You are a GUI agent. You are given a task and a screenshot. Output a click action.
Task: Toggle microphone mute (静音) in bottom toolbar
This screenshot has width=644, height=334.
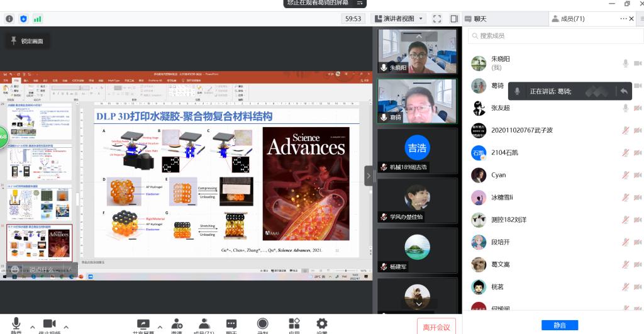pyautogui.click(x=16, y=325)
